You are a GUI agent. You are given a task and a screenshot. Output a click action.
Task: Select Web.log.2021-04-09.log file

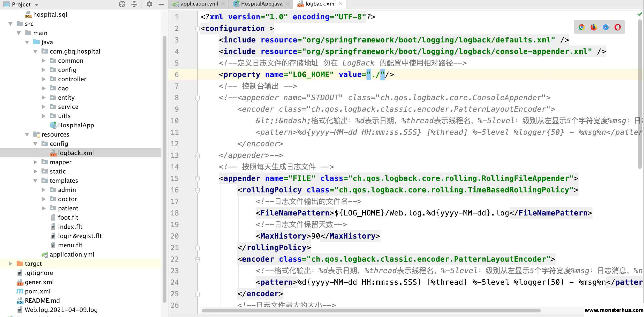click(61, 310)
